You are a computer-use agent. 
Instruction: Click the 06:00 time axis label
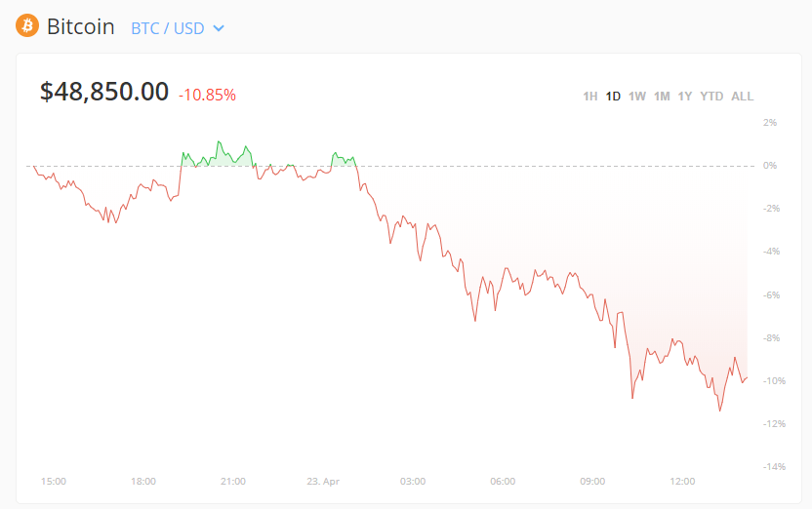[503, 482]
